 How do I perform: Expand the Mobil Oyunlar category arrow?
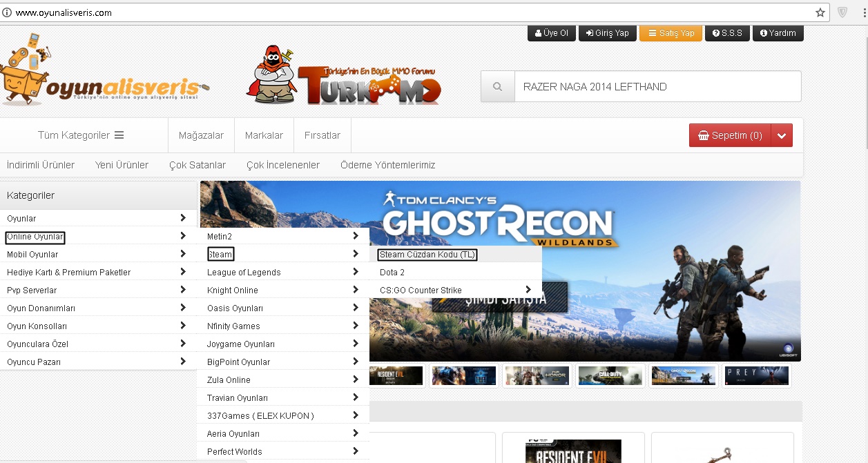(x=183, y=254)
